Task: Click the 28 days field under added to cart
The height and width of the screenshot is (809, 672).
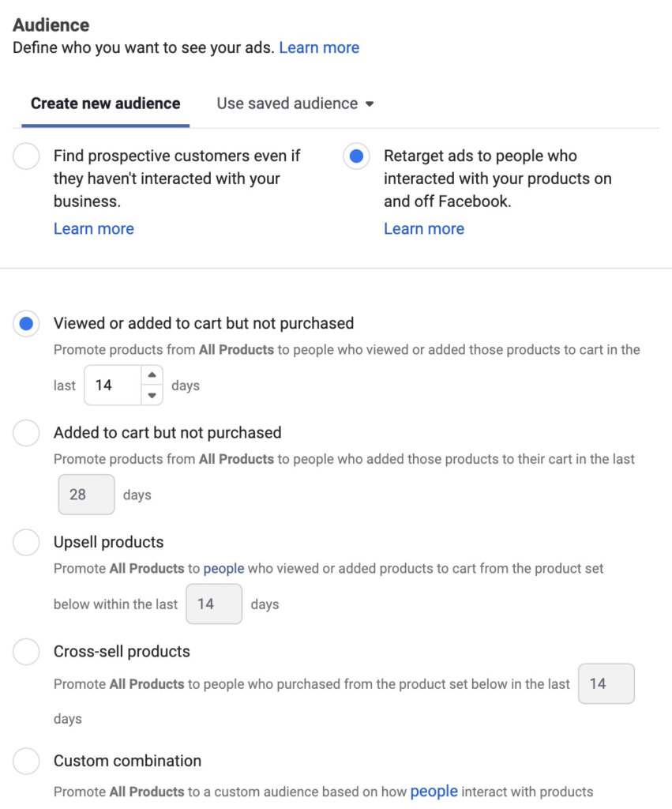Action: point(86,494)
